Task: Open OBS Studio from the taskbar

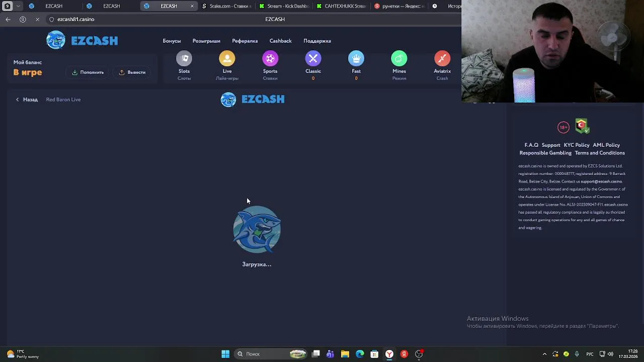Action: click(x=419, y=354)
